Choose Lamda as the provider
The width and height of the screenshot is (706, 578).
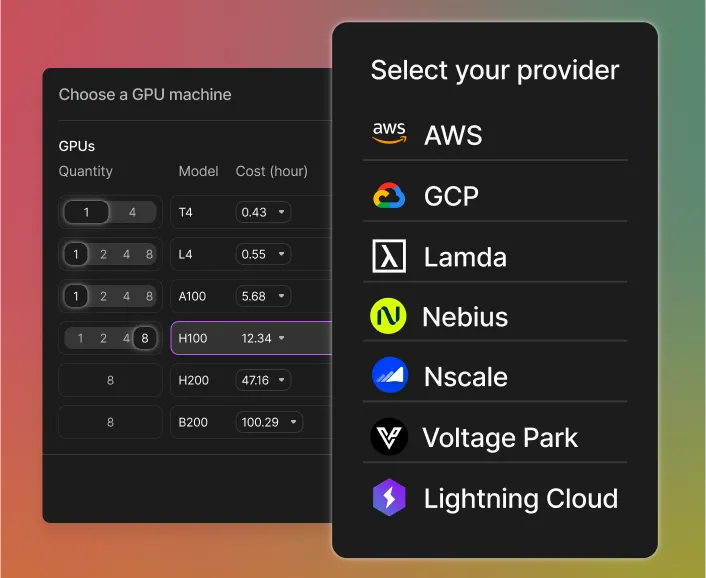[x=495, y=256]
